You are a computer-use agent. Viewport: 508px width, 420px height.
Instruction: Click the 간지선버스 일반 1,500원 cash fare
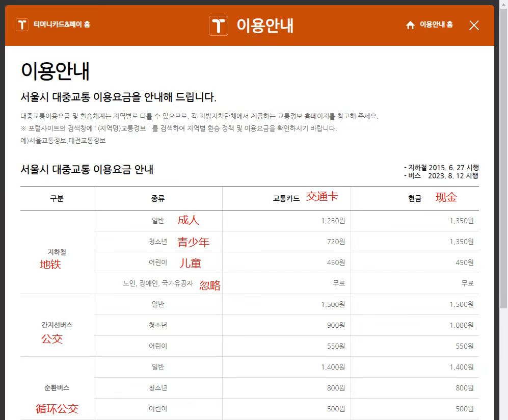(x=461, y=304)
